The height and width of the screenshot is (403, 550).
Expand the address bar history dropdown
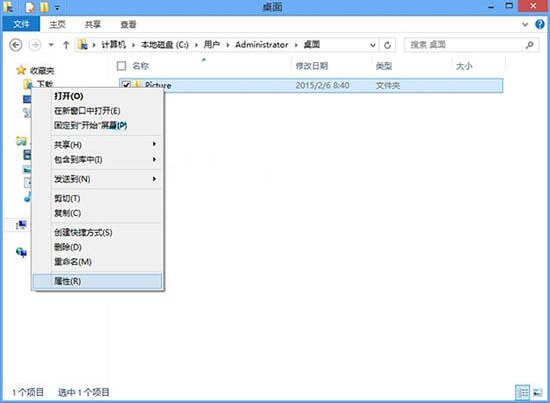(x=373, y=45)
